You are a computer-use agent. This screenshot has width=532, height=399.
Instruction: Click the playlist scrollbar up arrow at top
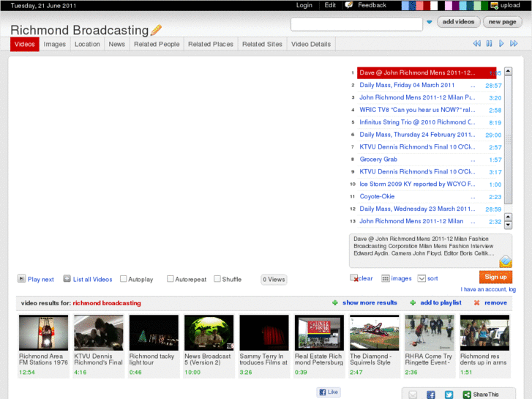pyautogui.click(x=508, y=71)
